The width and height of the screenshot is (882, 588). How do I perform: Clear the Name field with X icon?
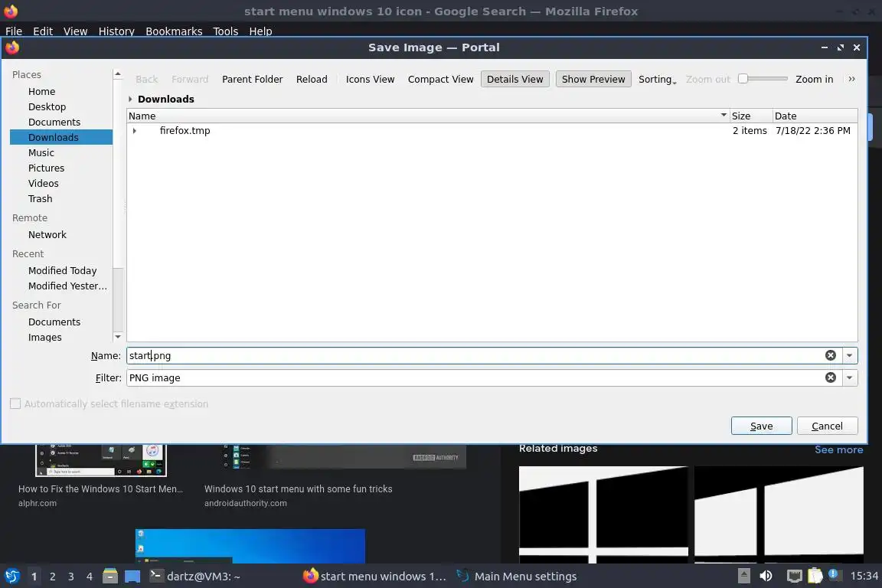[830, 355]
